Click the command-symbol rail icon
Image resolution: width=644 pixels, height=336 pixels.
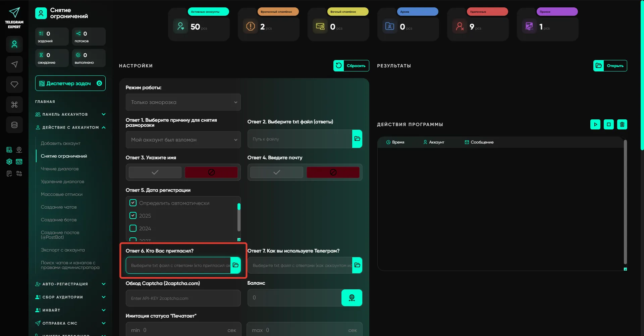14,105
